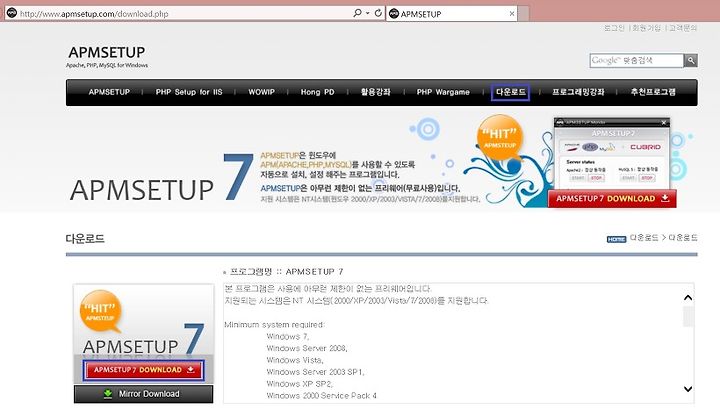Open the address bar dropdown arrow
This screenshot has width=720, height=409.
tap(368, 13)
